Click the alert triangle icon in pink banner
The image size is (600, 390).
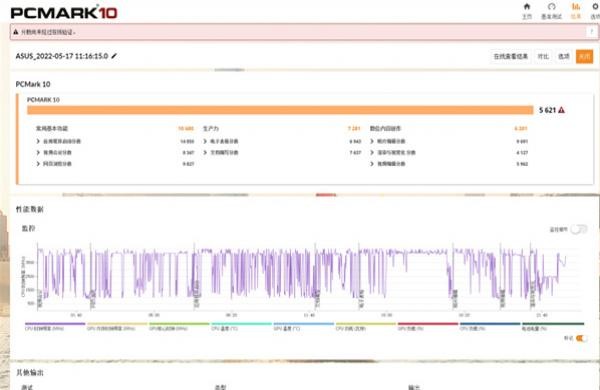[x=16, y=32]
